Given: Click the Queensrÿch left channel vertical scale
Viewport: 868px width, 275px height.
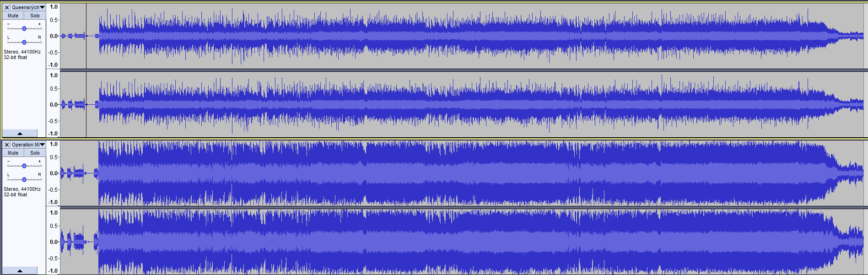Looking at the screenshot, I should (x=53, y=36).
